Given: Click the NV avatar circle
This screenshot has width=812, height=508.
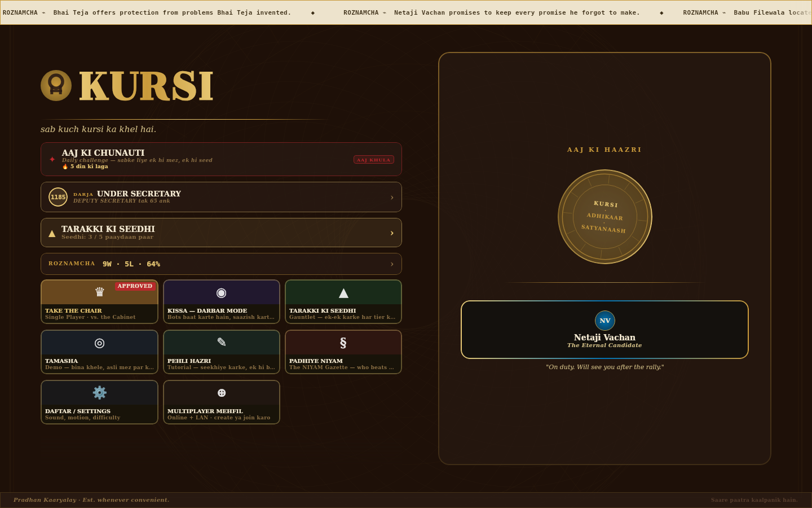Looking at the screenshot, I should click(x=605, y=321).
